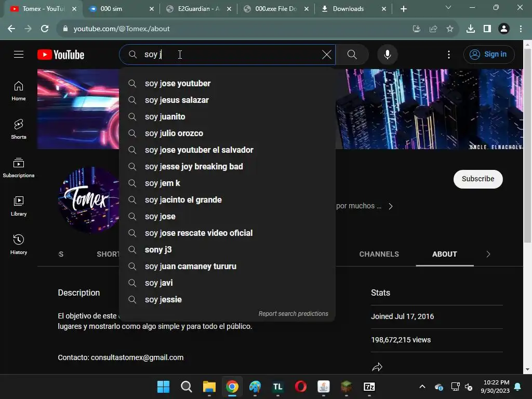Viewport: 532px width, 399px height.
Task: Choose suggestion 'soy juan camaney tururu'
Action: coord(227,267)
